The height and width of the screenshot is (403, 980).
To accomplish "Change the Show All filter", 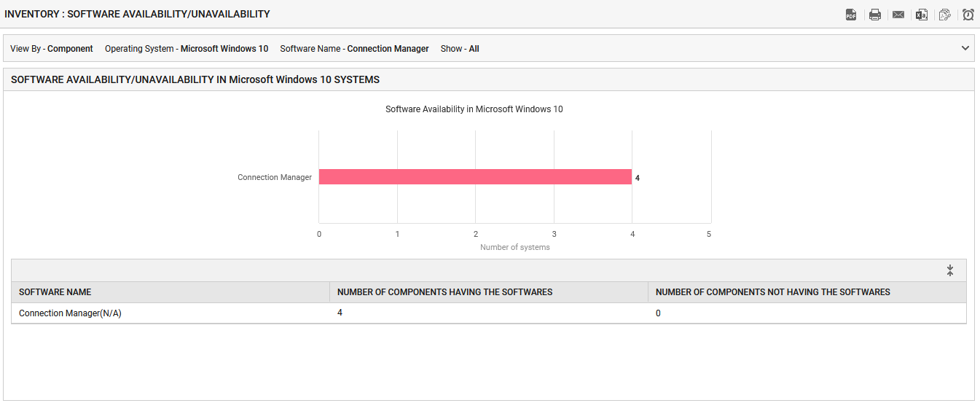I will [x=460, y=49].
